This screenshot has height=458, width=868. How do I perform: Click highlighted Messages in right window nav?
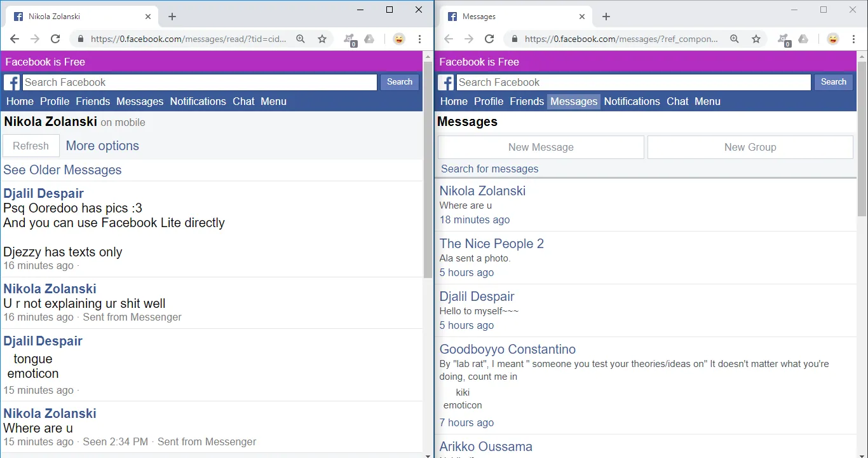[574, 101]
